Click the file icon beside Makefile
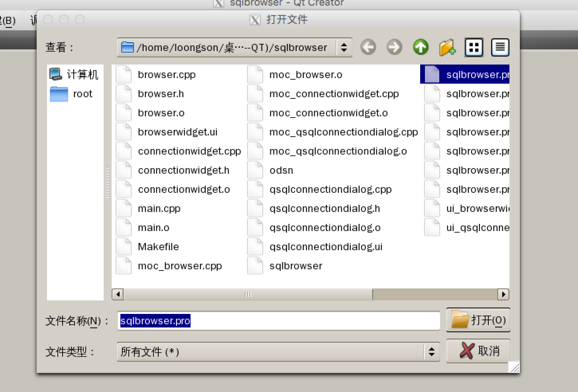The height and width of the screenshot is (392, 578). (x=124, y=247)
